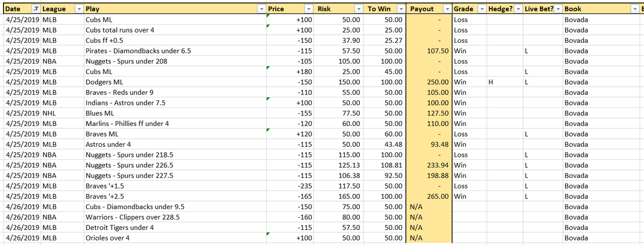Open the Price column filter dropdown
644x245 pixels.
tap(308, 9)
